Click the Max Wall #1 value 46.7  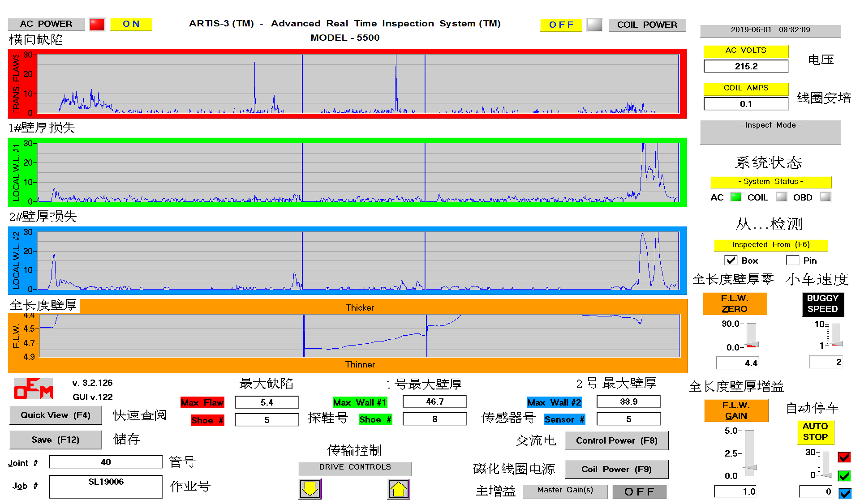(x=435, y=401)
